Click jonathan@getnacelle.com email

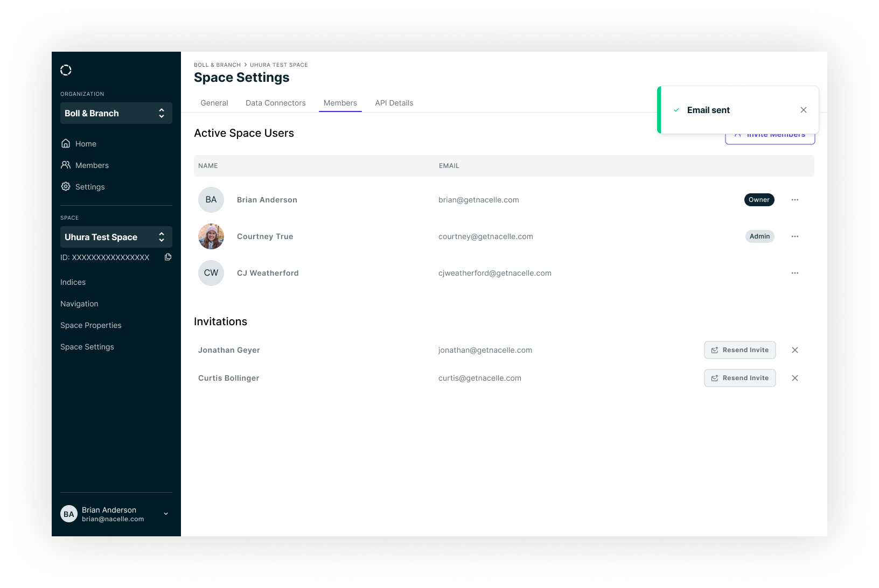click(485, 350)
